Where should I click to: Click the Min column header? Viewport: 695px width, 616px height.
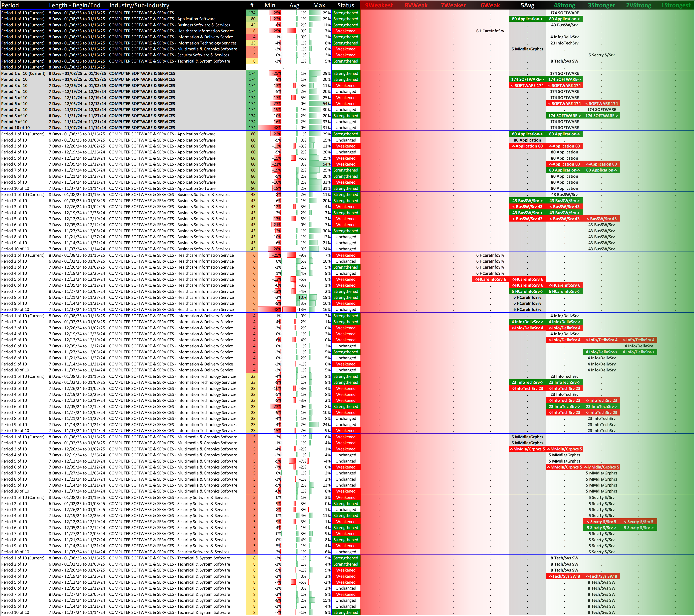pos(270,5)
